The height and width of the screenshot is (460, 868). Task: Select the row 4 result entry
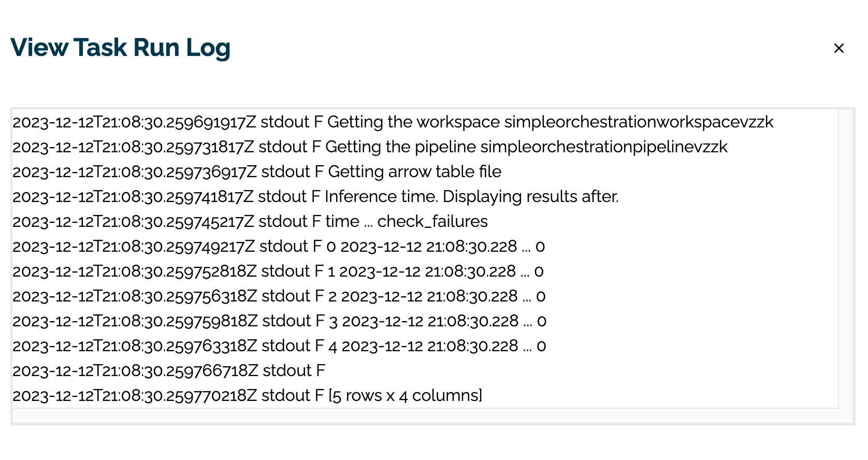279,346
